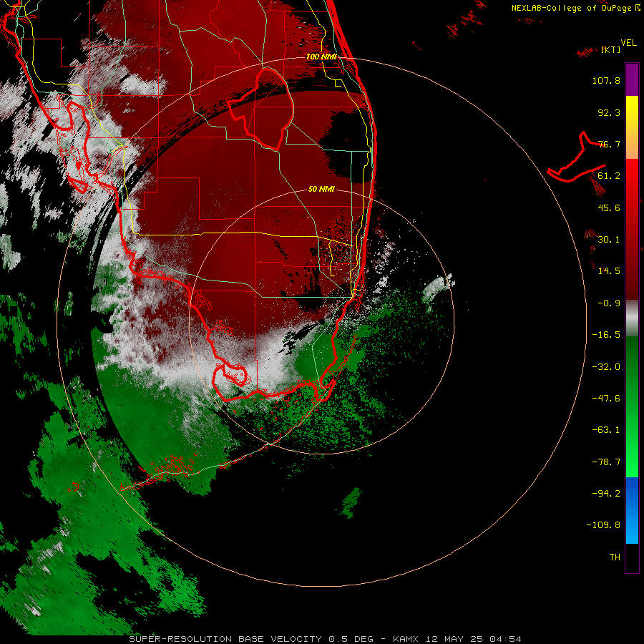Click the blue segment of the color bar
Viewport: 644px width, 644px height.
pyautogui.click(x=632, y=510)
